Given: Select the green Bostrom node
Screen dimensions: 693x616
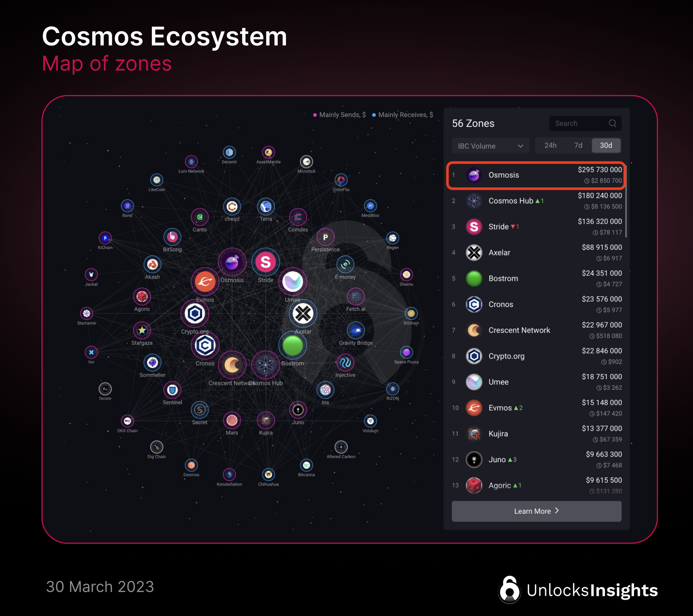Looking at the screenshot, I should [292, 345].
